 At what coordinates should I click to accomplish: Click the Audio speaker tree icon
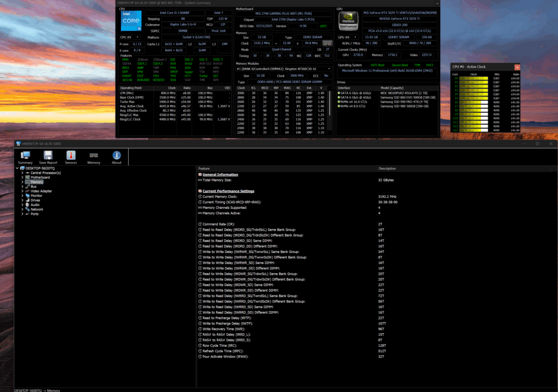click(27, 204)
